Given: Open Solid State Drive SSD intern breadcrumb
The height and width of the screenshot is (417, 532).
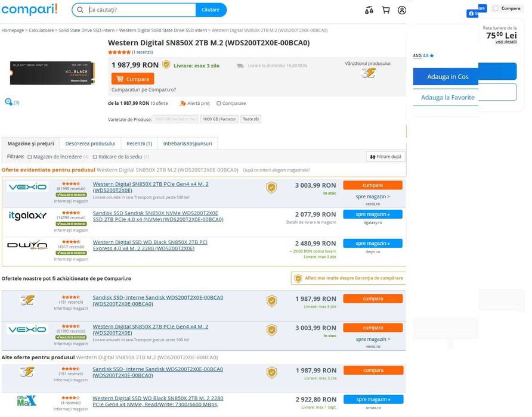Looking at the screenshot, I should [x=86, y=30].
